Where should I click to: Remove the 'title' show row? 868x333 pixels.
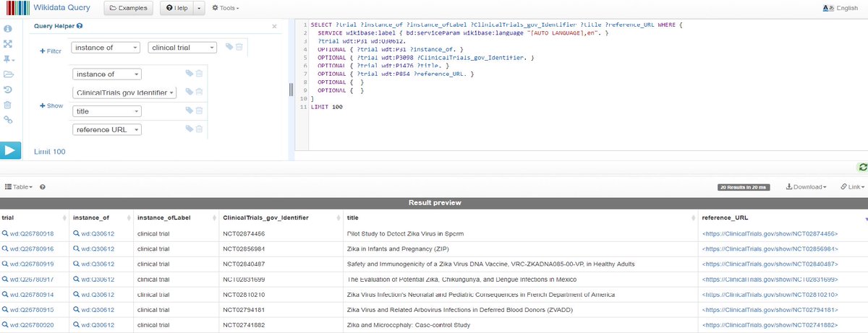(x=200, y=111)
